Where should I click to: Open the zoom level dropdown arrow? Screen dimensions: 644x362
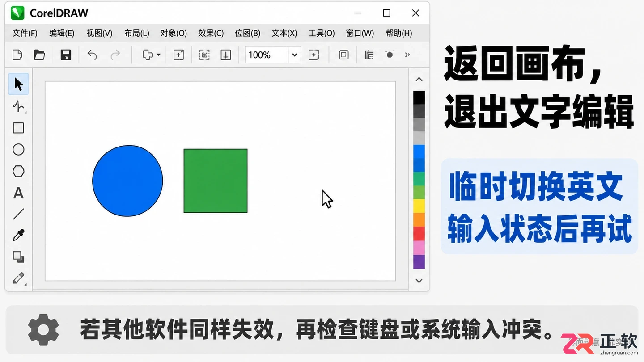point(294,55)
